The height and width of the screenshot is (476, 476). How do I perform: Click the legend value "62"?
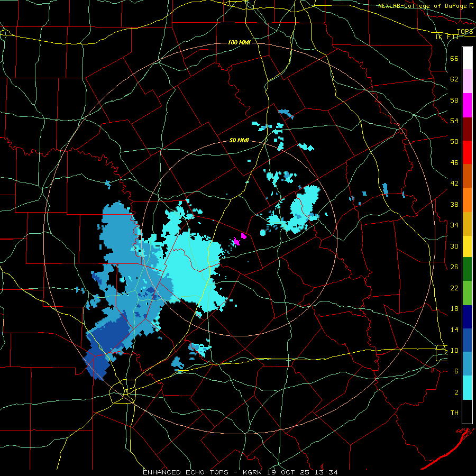(x=454, y=79)
